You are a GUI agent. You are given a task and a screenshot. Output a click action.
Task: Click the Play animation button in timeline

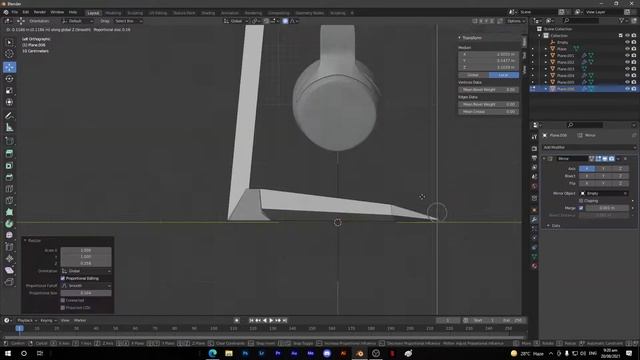(271, 320)
